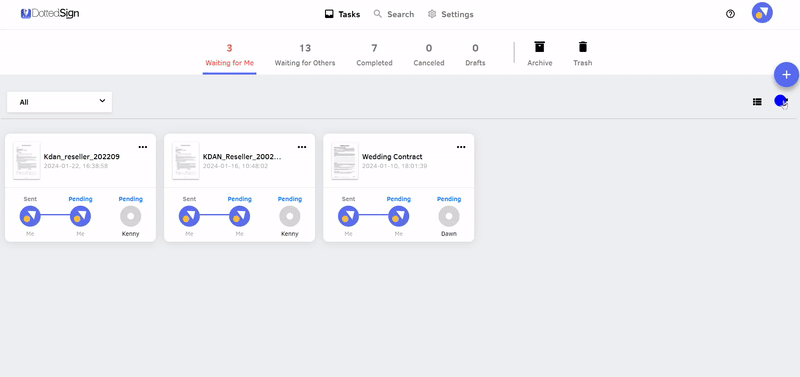The width and height of the screenshot is (800, 377).
Task: Click Sent avatar in KDAN_Reseller_2002... card
Action: pos(189,216)
